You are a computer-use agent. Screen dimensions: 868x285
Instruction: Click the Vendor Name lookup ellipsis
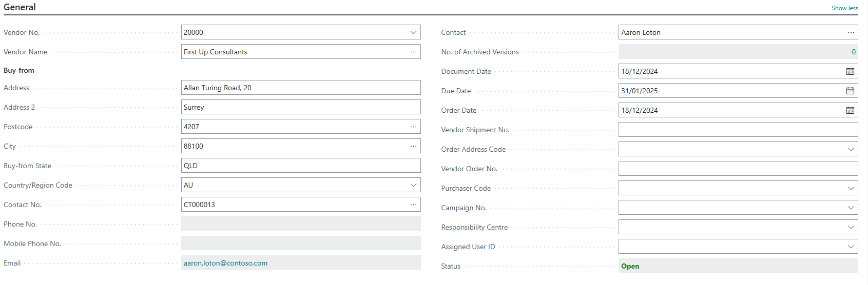[413, 52]
